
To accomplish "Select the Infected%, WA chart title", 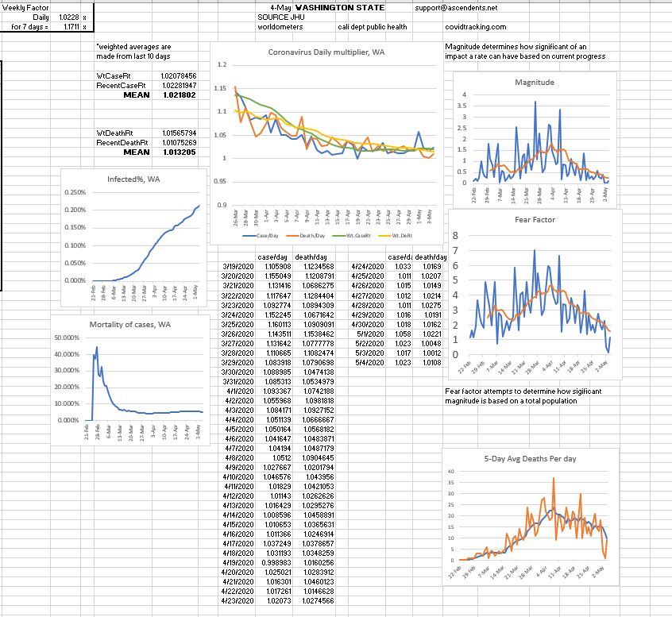I will tap(133, 179).
